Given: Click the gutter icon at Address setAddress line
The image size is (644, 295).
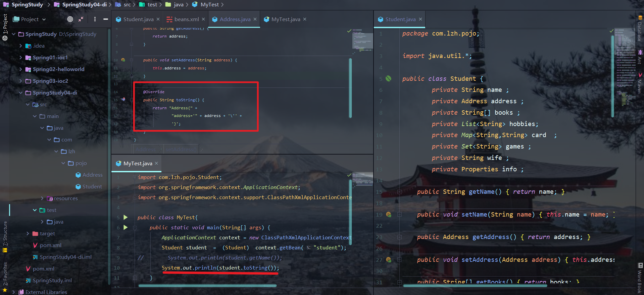Looking at the screenshot, I should (x=123, y=60).
